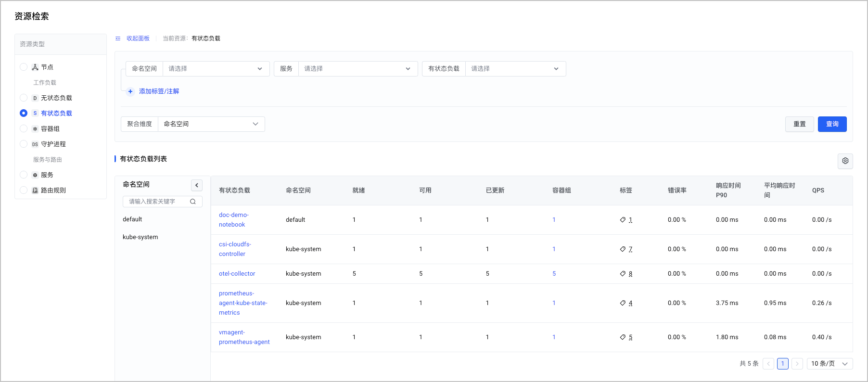
Task: Click the 服务 service icon
Action: click(35, 175)
